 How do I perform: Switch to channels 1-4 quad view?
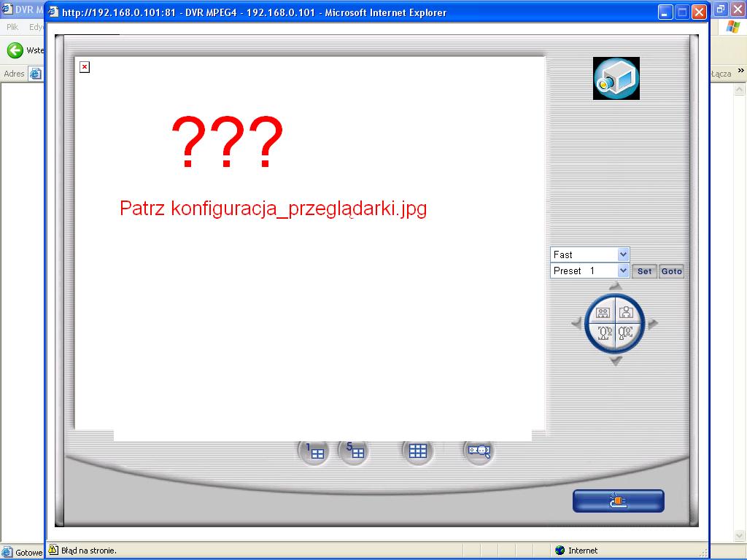[x=314, y=451]
